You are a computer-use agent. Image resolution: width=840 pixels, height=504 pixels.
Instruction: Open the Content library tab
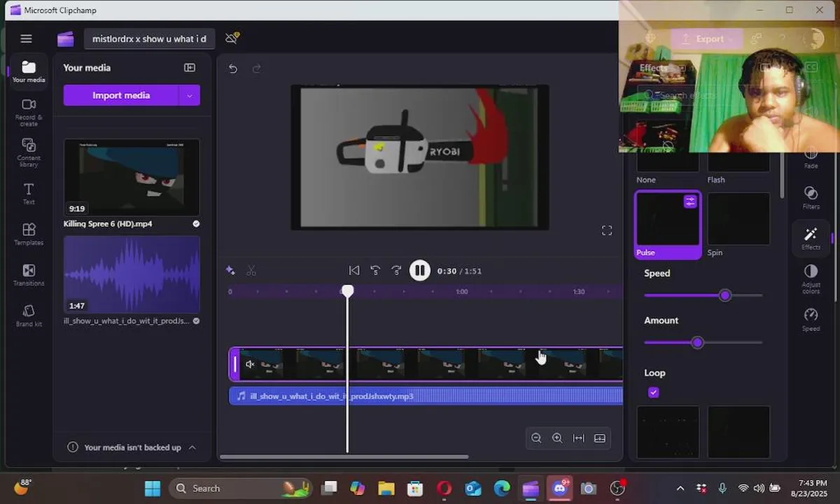(29, 153)
